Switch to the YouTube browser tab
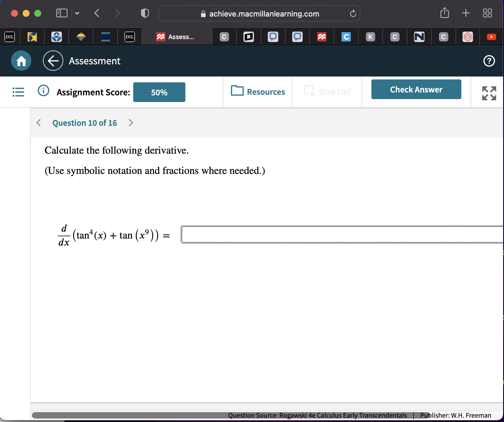This screenshot has height=422, width=504. 491,37
